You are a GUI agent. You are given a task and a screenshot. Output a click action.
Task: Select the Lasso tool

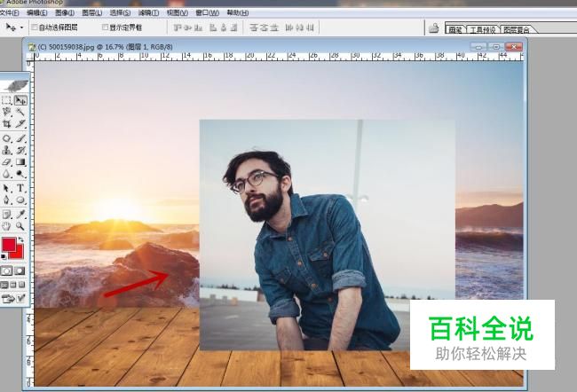pos(6,112)
